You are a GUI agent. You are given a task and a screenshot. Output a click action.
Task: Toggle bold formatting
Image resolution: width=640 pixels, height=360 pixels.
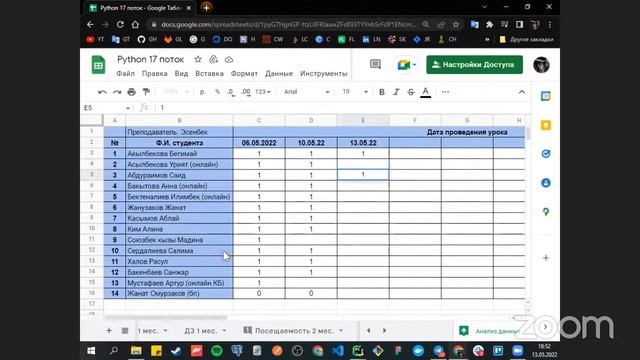click(382, 92)
